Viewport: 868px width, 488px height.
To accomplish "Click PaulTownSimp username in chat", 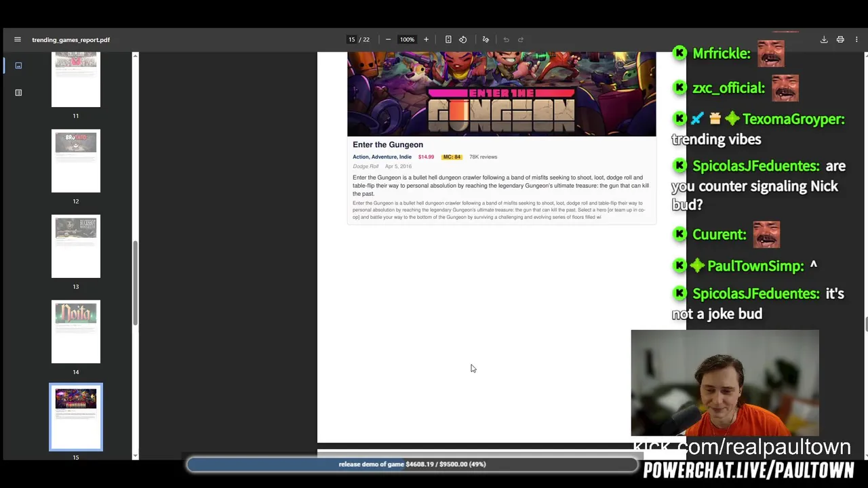I will coord(755,266).
